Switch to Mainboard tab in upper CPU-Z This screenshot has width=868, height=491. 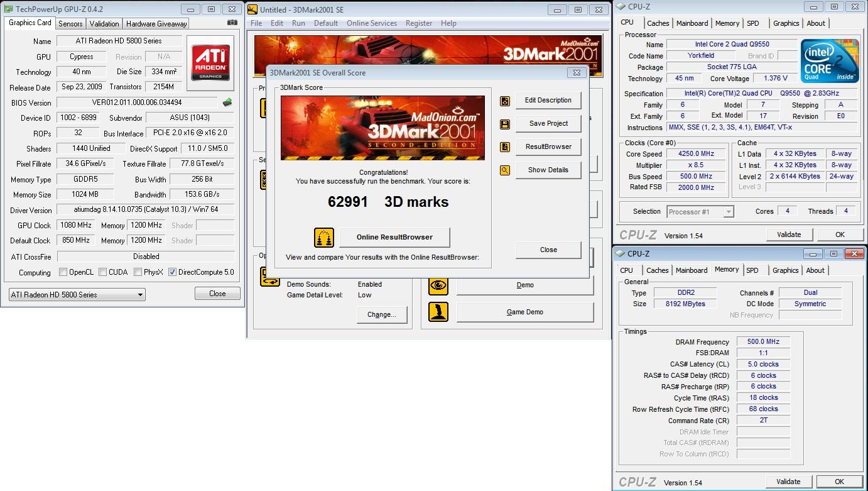click(692, 23)
